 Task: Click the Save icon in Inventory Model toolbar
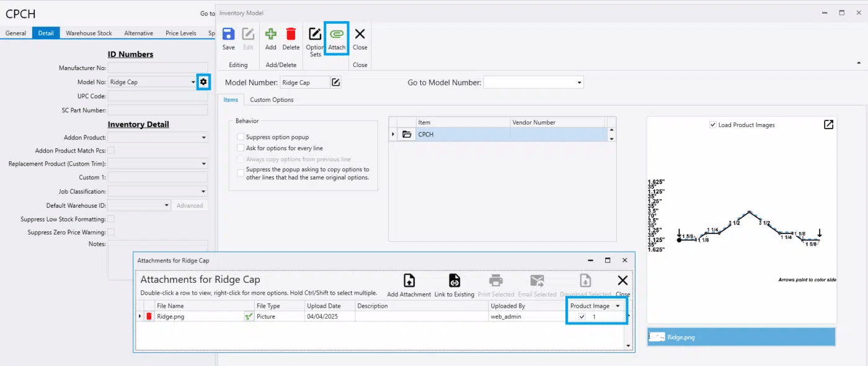(x=228, y=34)
